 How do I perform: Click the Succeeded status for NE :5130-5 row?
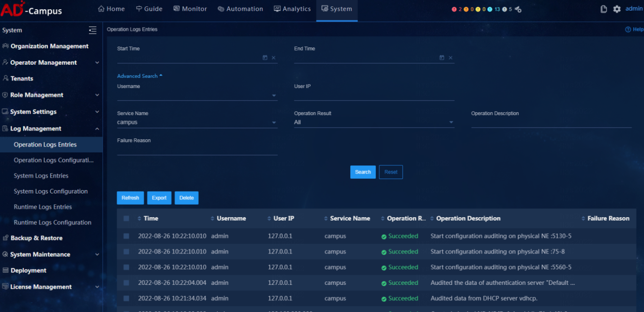coord(400,237)
